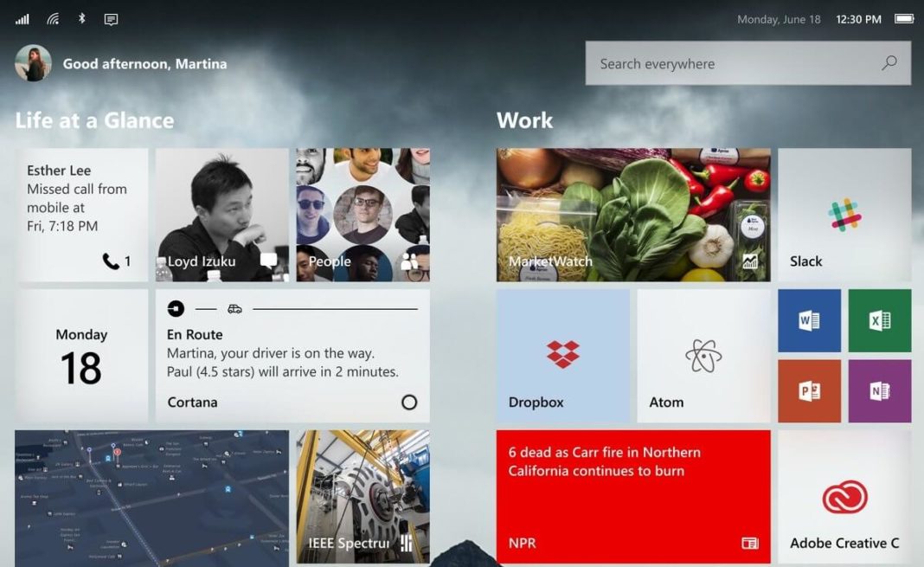Open PowerPoint
Viewport: 924px width, 567px height.
point(809,391)
